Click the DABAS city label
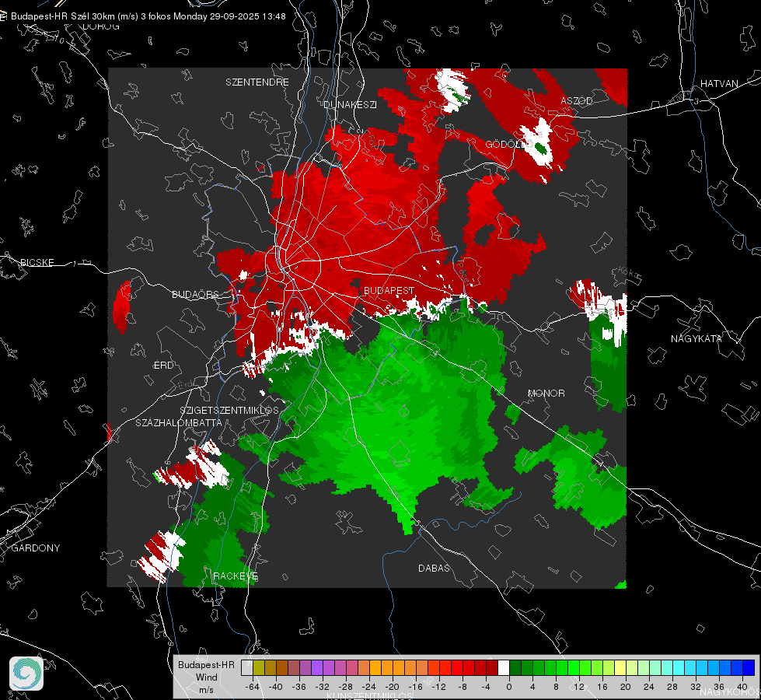 point(434,568)
